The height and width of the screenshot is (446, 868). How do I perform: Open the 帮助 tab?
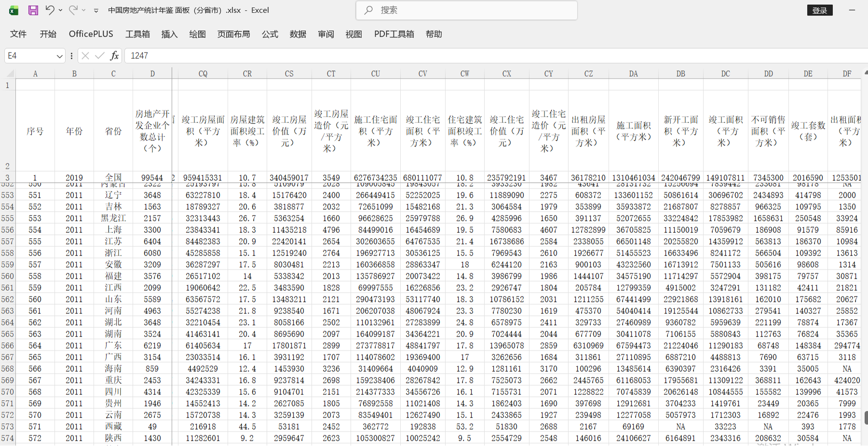point(434,34)
